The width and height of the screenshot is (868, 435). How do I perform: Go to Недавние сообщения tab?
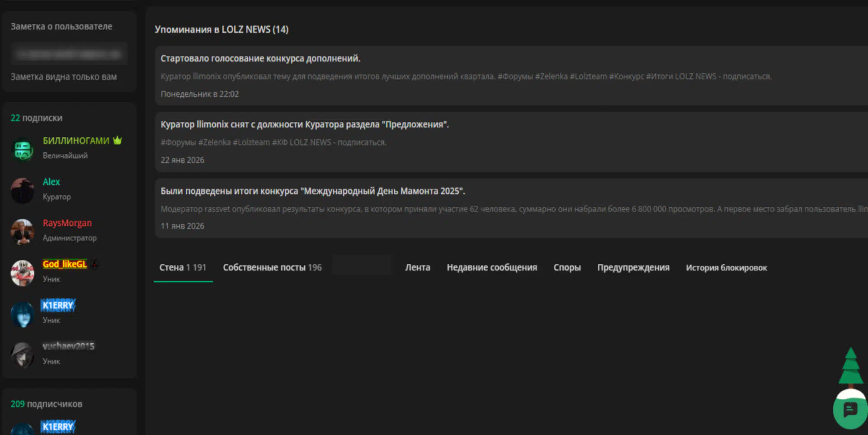[492, 267]
